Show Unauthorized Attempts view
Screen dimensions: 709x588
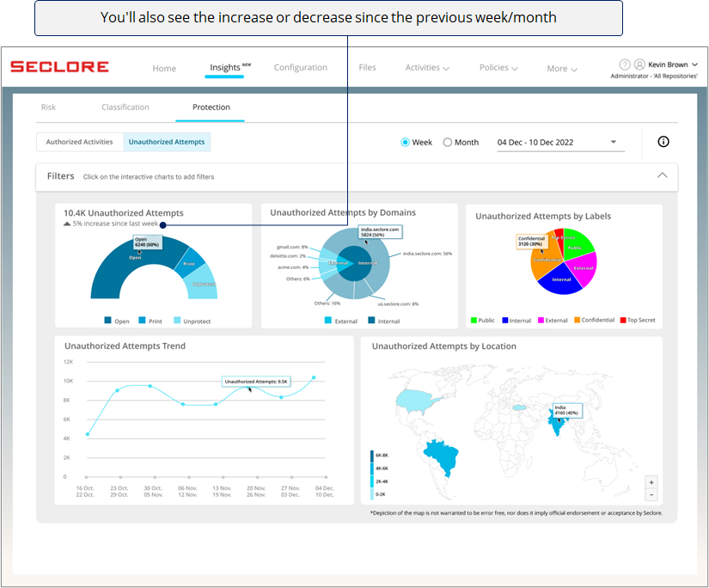pyautogui.click(x=167, y=142)
